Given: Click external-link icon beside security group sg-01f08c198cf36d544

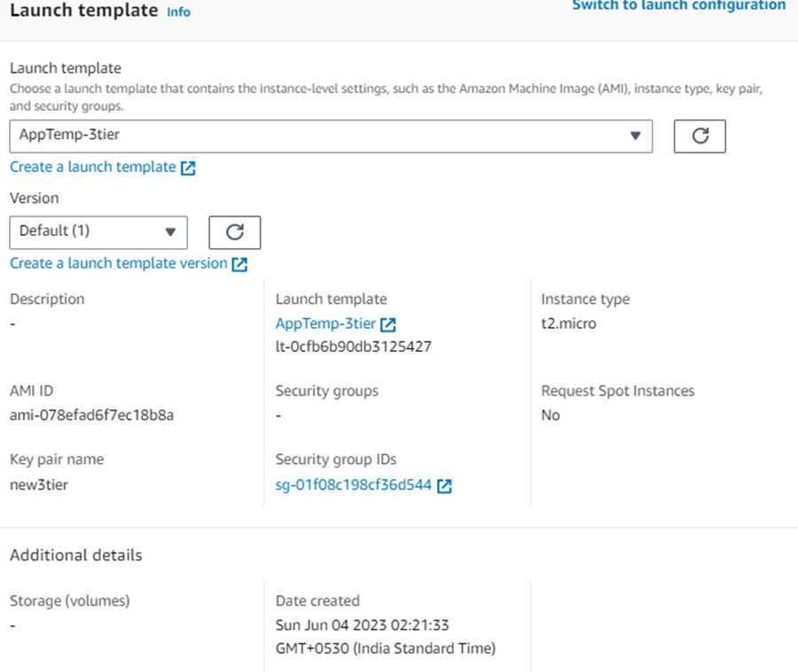Looking at the screenshot, I should tap(443, 485).
